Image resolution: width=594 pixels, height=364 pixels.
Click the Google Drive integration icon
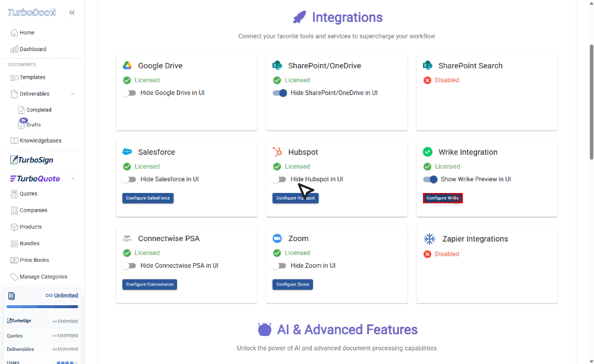[x=127, y=65]
